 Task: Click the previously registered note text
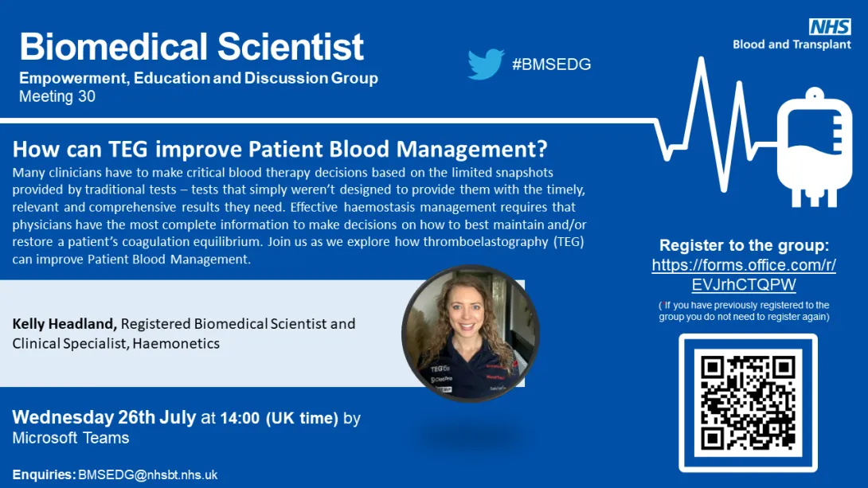(x=744, y=310)
